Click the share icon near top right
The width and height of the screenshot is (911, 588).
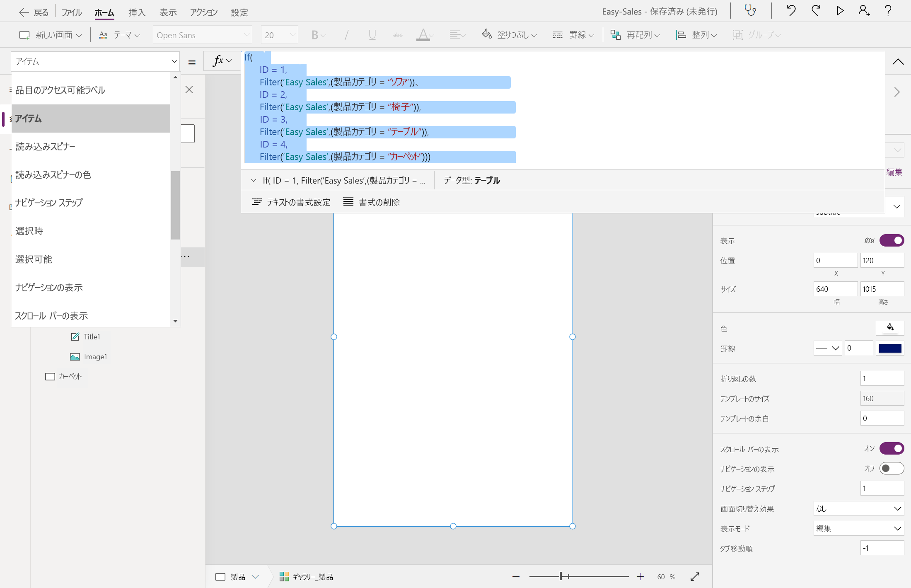point(864,11)
